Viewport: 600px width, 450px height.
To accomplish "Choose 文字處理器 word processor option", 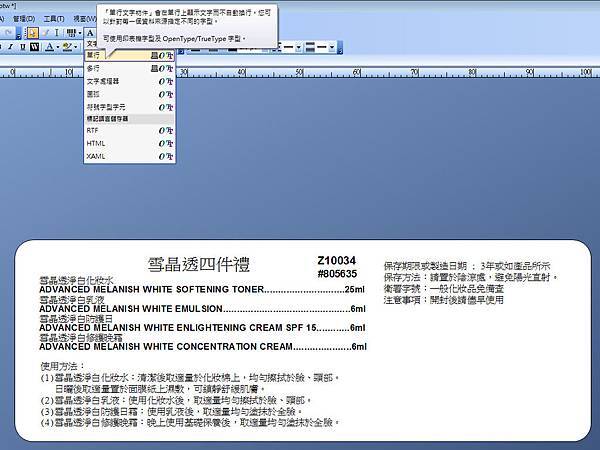I will 129,82.
